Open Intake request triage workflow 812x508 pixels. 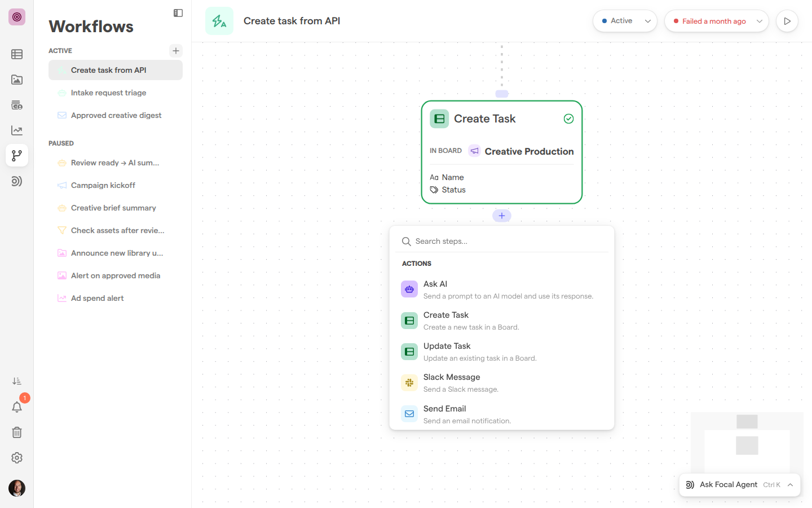pos(116,93)
